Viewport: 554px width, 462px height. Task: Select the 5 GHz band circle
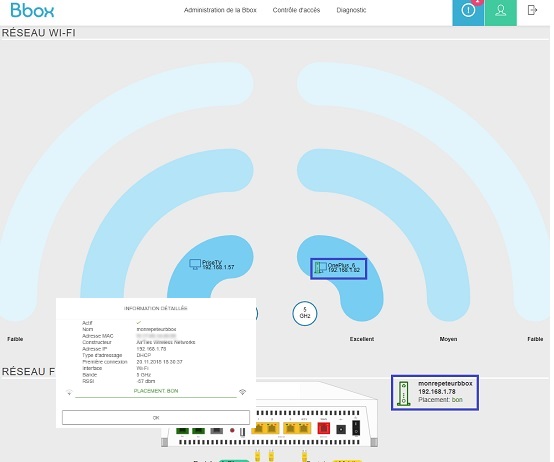pos(305,313)
